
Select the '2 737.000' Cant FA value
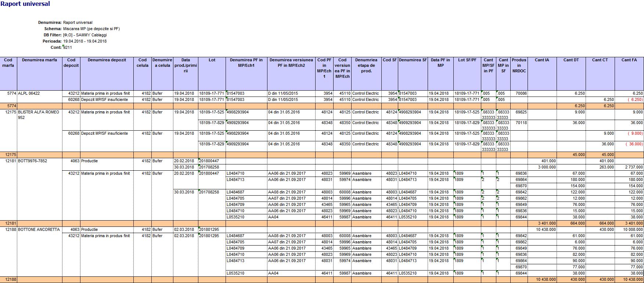coord(634,167)
